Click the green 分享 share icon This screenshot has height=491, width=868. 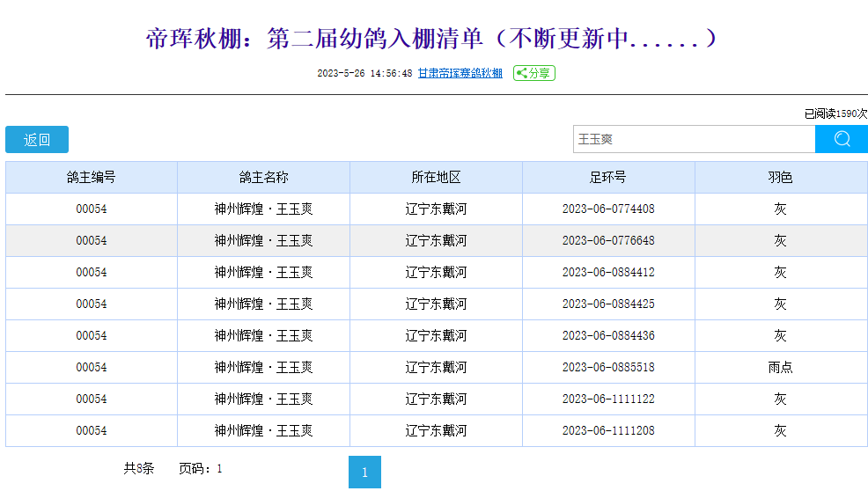(534, 73)
